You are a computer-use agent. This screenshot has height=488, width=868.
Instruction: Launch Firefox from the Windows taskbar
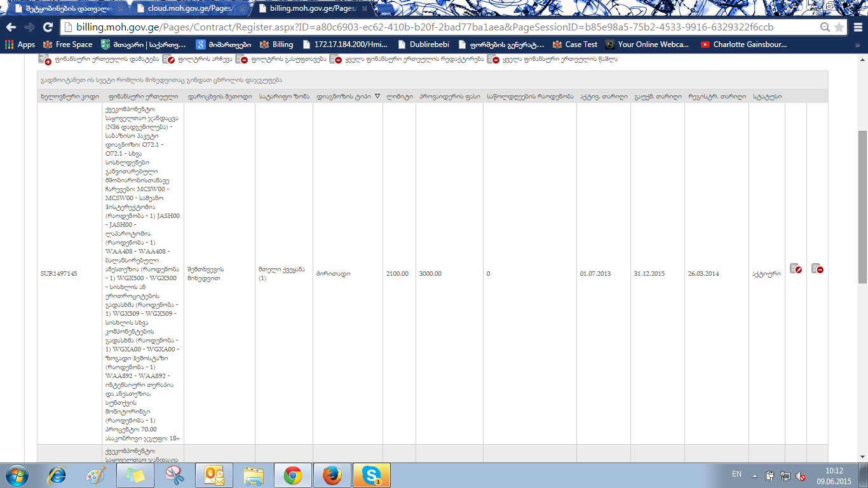[x=332, y=475]
